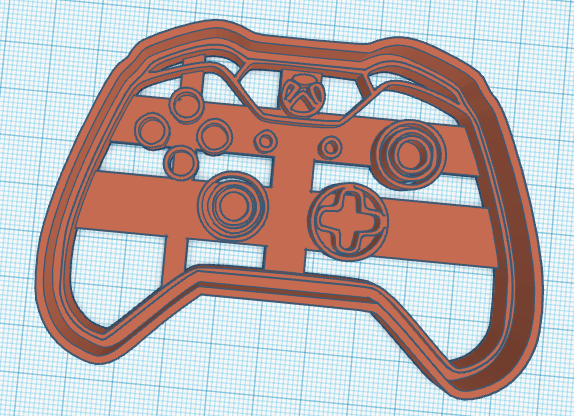574x416 pixels.
Task: Select the lower center-left thumbstick ring
Action: pos(233,205)
